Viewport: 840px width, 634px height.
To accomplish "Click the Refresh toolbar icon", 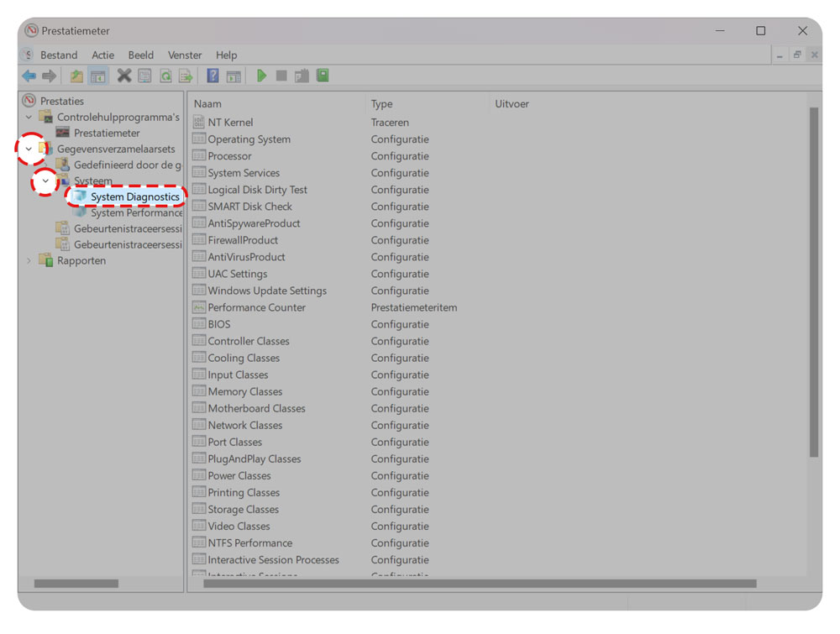I will (x=165, y=76).
